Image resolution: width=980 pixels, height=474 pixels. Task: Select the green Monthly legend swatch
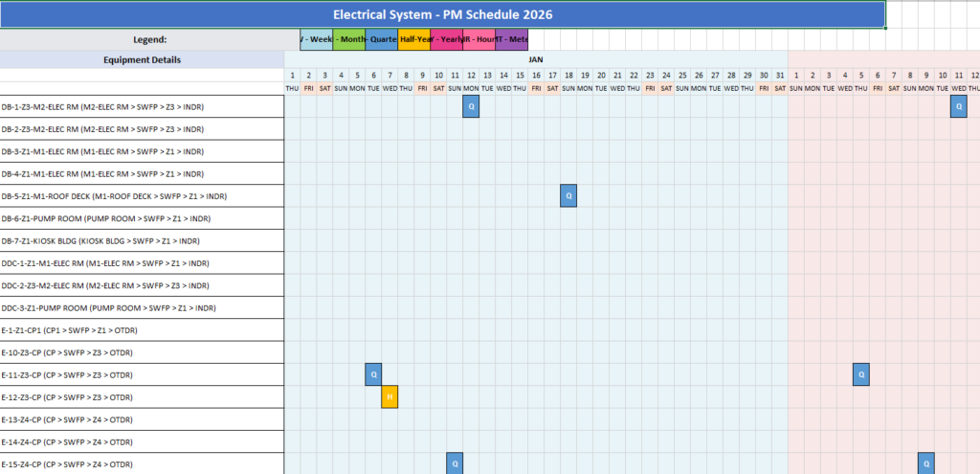[349, 39]
